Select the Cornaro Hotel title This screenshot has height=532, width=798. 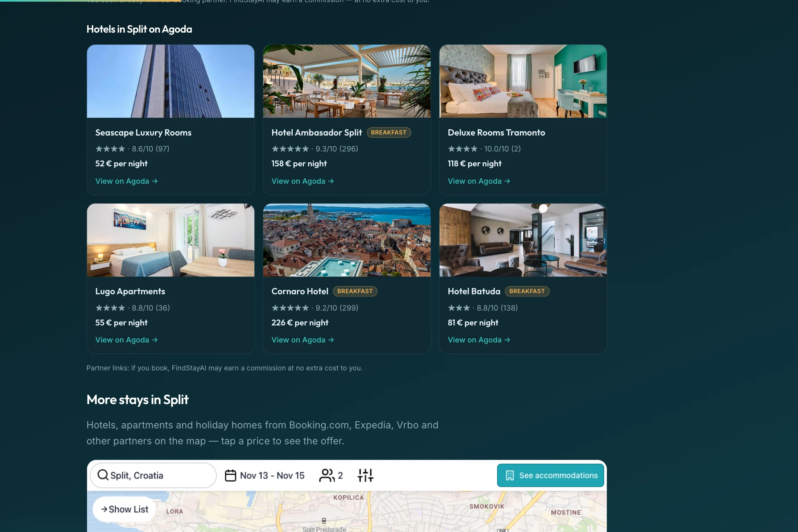[300, 291]
